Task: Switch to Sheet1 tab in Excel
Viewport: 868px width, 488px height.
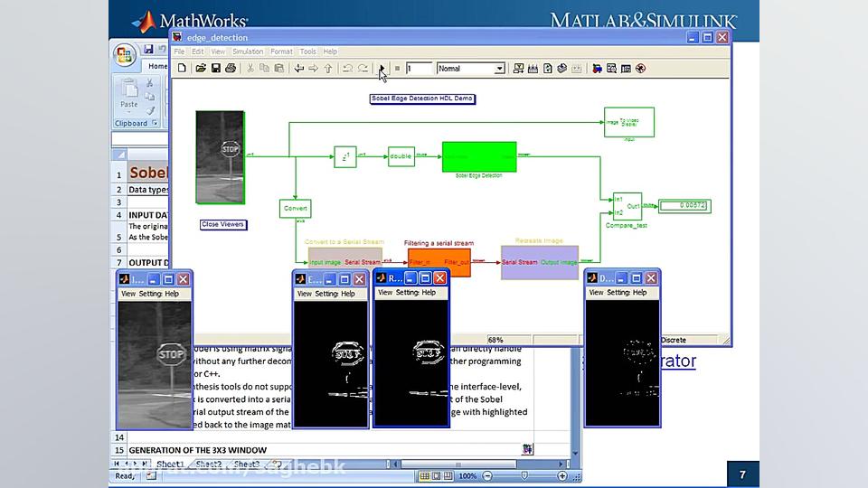Action: coord(170,464)
